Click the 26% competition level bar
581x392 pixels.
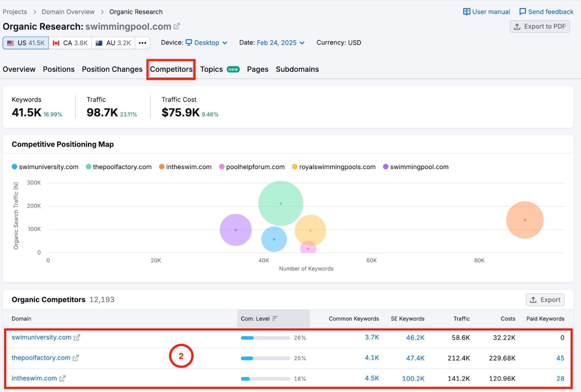coord(265,338)
